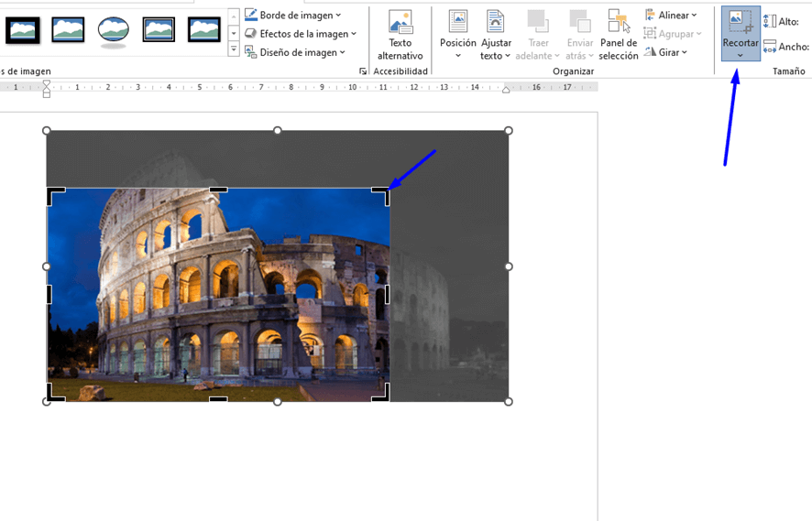Select the oval picture style thumbnail
812x521 pixels.
click(x=114, y=30)
